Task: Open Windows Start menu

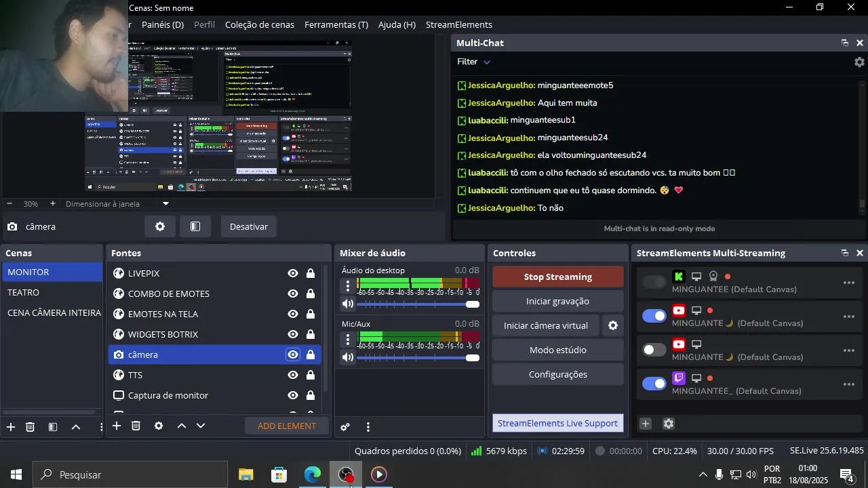Action: pyautogui.click(x=16, y=474)
